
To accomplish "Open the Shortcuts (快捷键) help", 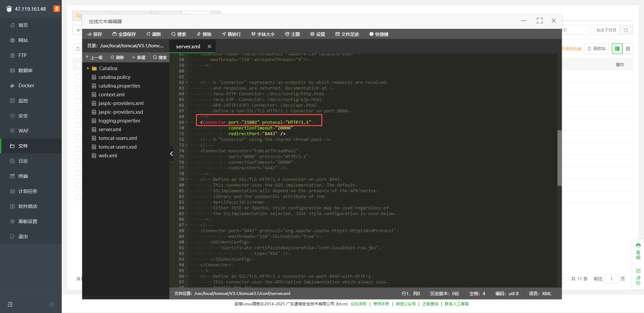I will click(x=379, y=34).
